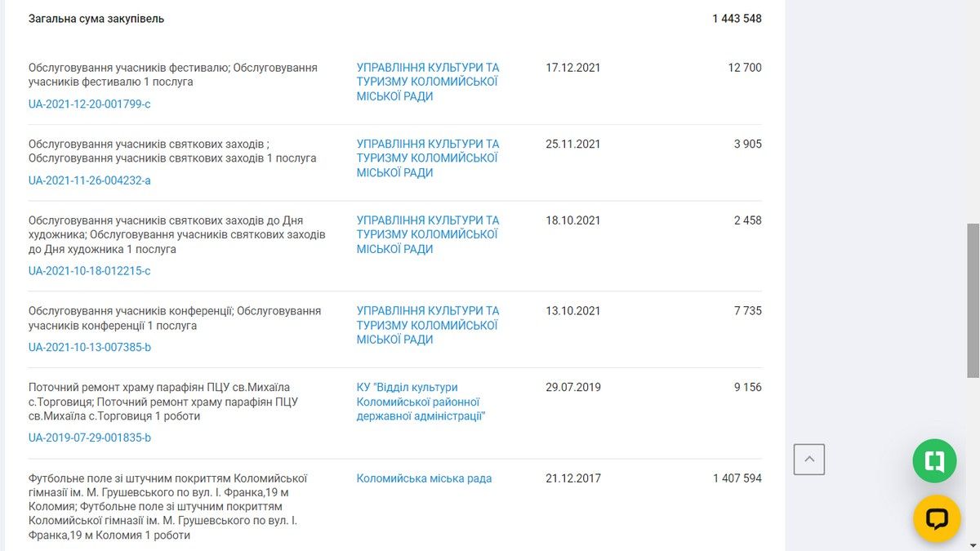Open the yellow live chat bubble
This screenshot has width=980, height=551.
tap(936, 518)
